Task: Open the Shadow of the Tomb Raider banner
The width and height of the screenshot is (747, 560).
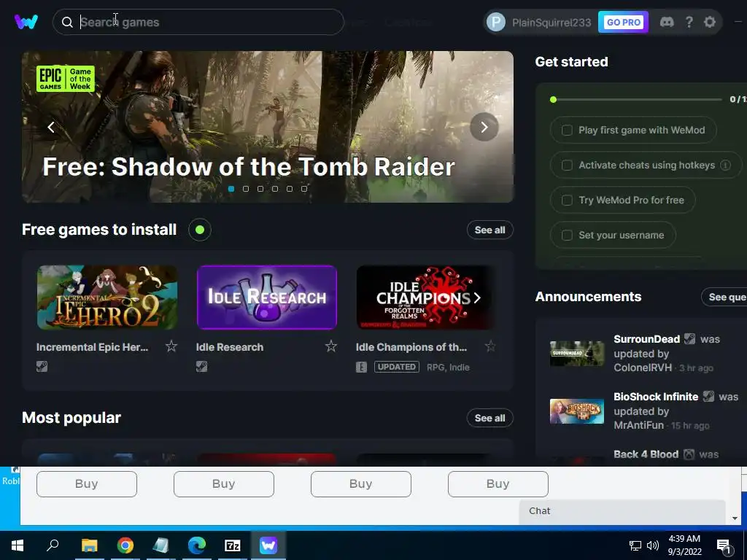Action: [x=267, y=127]
